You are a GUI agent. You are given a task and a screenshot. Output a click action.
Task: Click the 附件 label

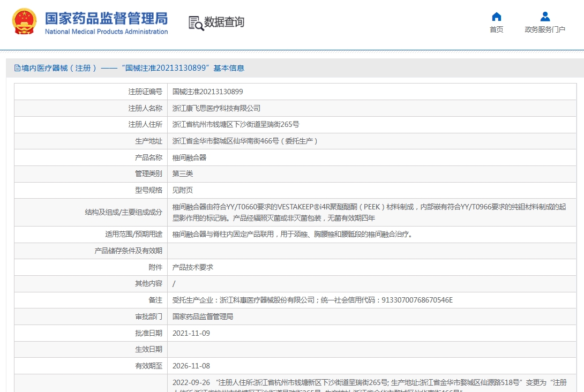pyautogui.click(x=155, y=267)
